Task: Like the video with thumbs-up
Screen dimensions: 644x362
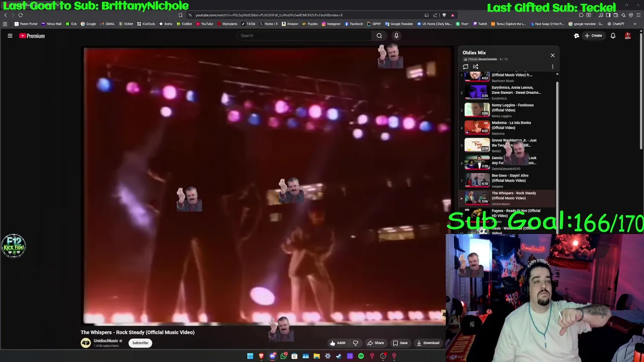Action: 338,343
